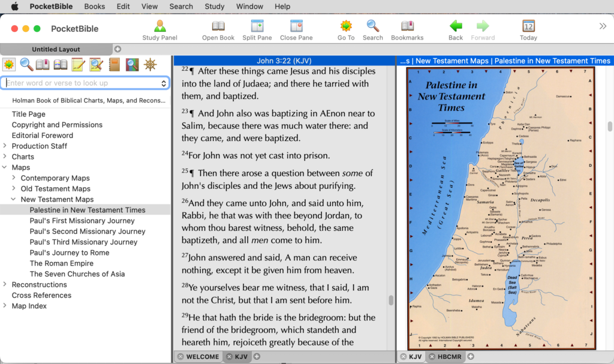This screenshot has width=614, height=364.
Task: Open the brown journal notebook icon
Action: click(x=115, y=64)
